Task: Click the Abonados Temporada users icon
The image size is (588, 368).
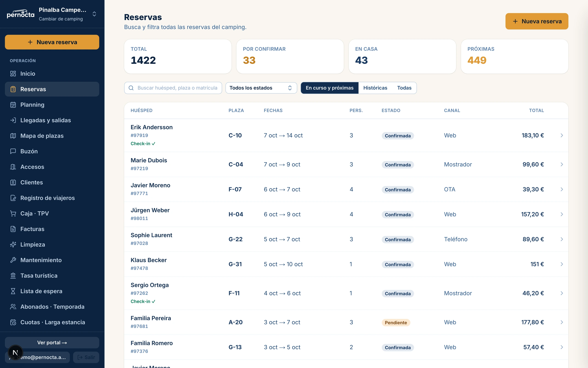Action: [13, 307]
